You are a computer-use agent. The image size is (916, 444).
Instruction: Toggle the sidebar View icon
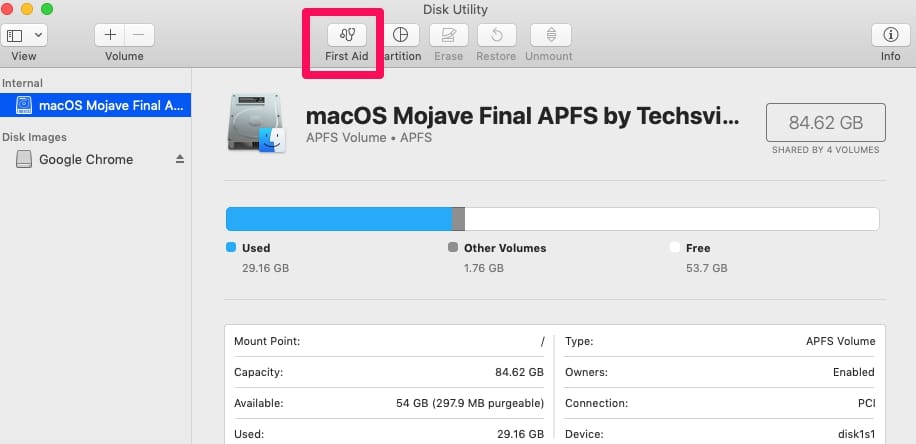point(15,36)
